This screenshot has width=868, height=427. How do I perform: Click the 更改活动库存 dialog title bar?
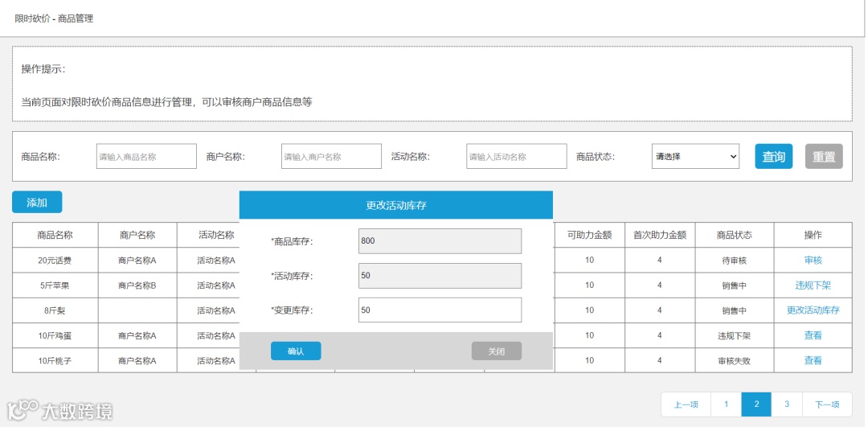click(395, 205)
